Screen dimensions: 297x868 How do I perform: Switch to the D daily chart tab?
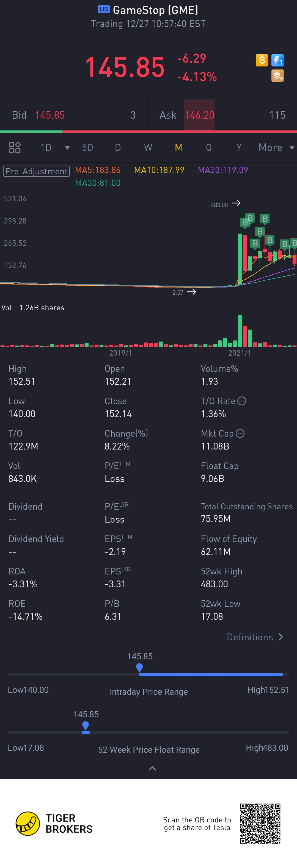118,147
